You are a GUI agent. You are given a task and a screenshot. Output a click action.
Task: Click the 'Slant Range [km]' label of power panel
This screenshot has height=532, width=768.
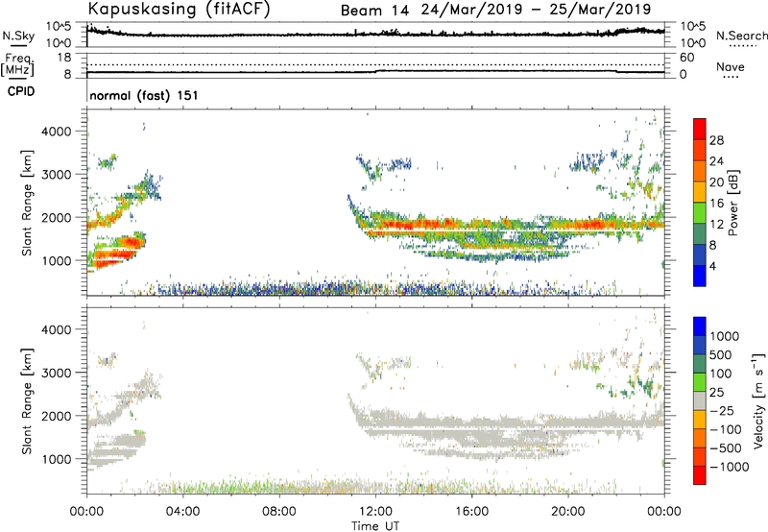[27, 203]
